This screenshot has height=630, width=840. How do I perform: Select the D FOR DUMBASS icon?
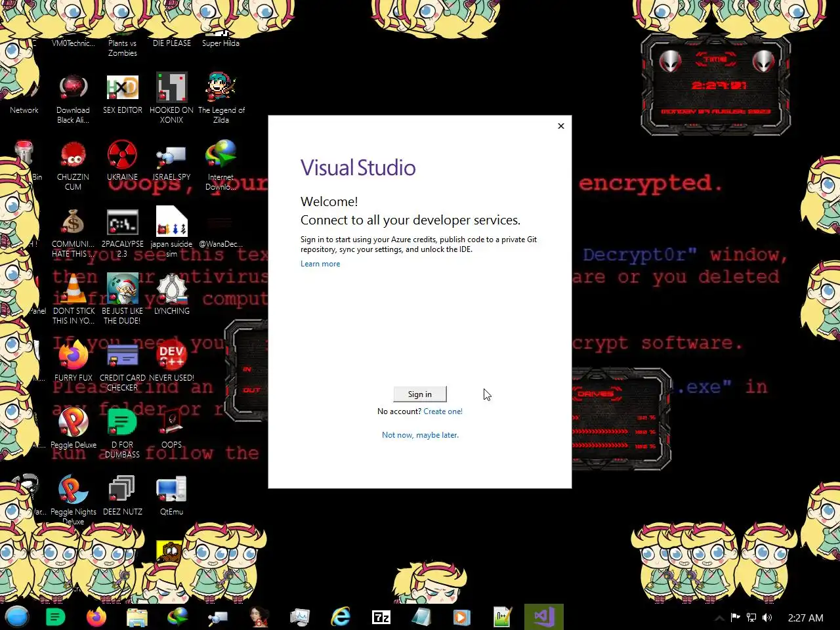[x=123, y=433]
